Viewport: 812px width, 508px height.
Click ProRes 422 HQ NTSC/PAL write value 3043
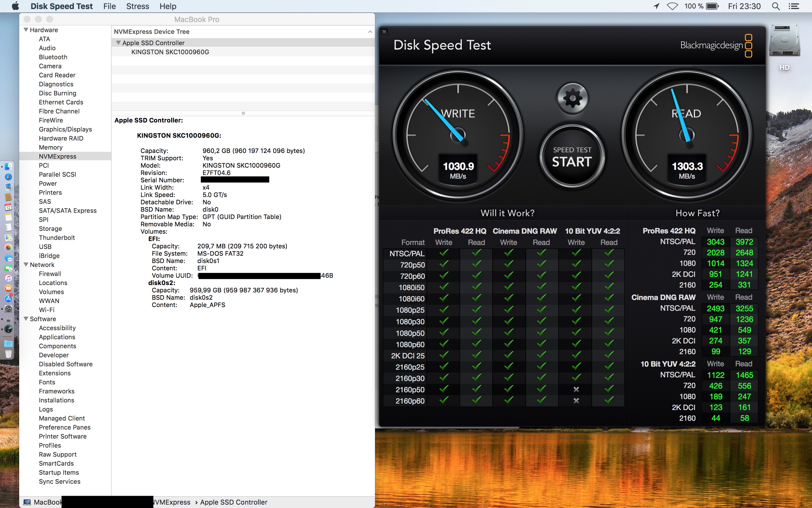(x=715, y=242)
